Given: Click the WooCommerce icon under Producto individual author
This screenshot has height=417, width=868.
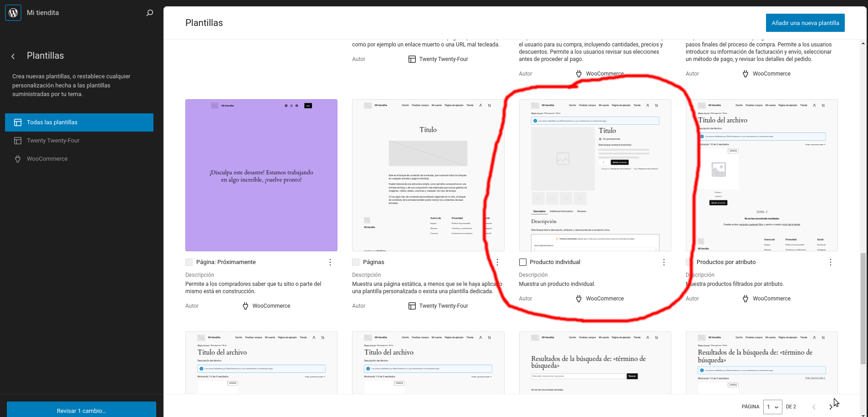Looking at the screenshot, I should point(579,298).
